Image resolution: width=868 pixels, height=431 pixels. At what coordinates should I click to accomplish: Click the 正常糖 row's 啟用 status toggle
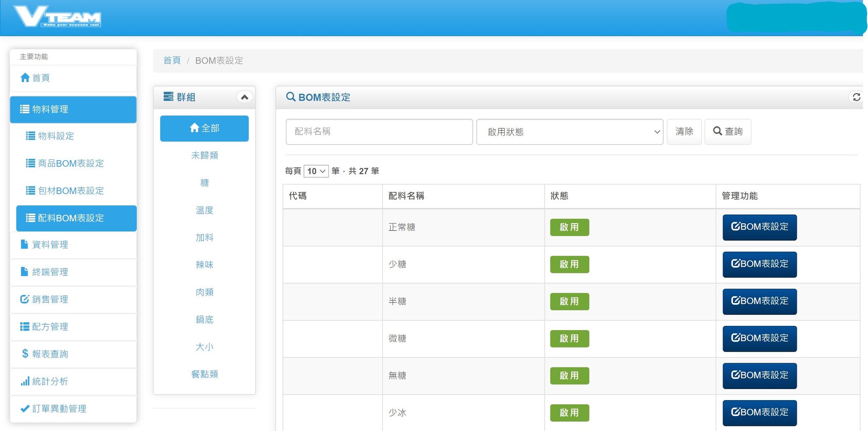pos(570,227)
